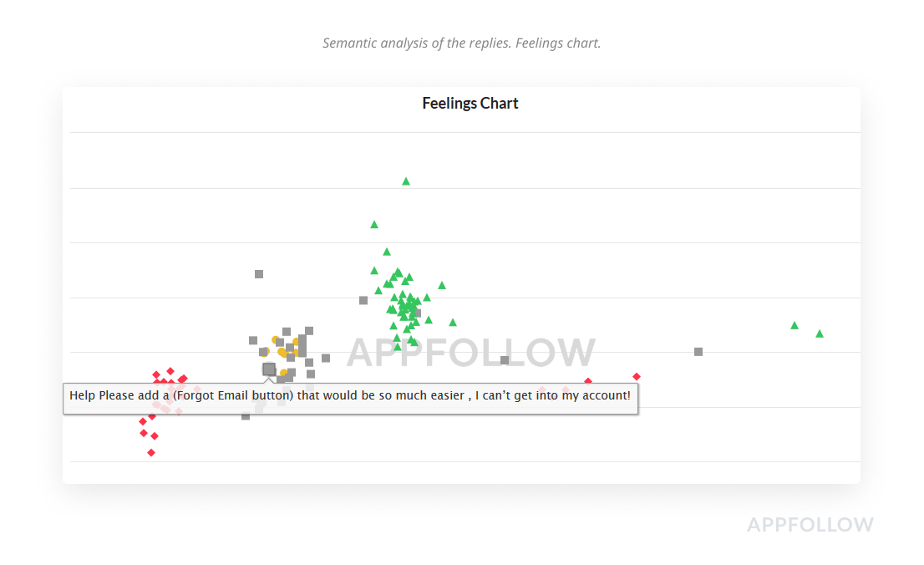Select the gray square below the tooltip's left side

246,415
